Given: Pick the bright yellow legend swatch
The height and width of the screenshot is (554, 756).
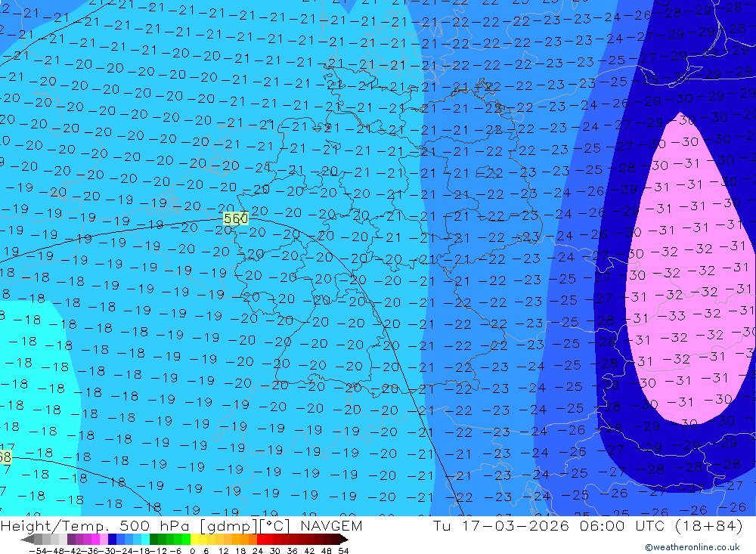Looking at the screenshot, I should pyautogui.click(x=195, y=540).
